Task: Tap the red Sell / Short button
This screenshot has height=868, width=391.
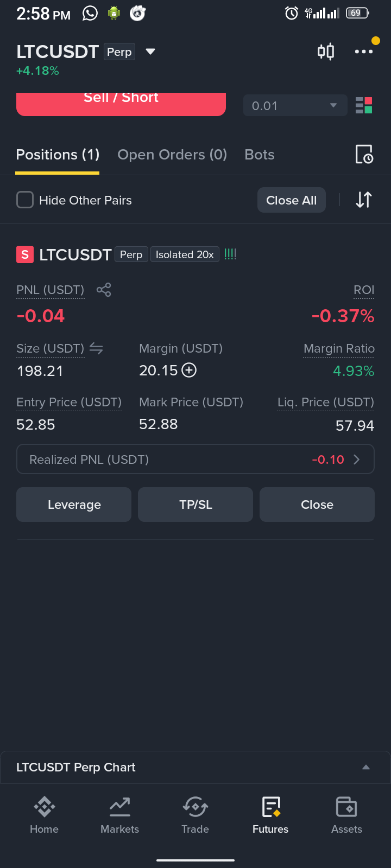Action: tap(121, 104)
